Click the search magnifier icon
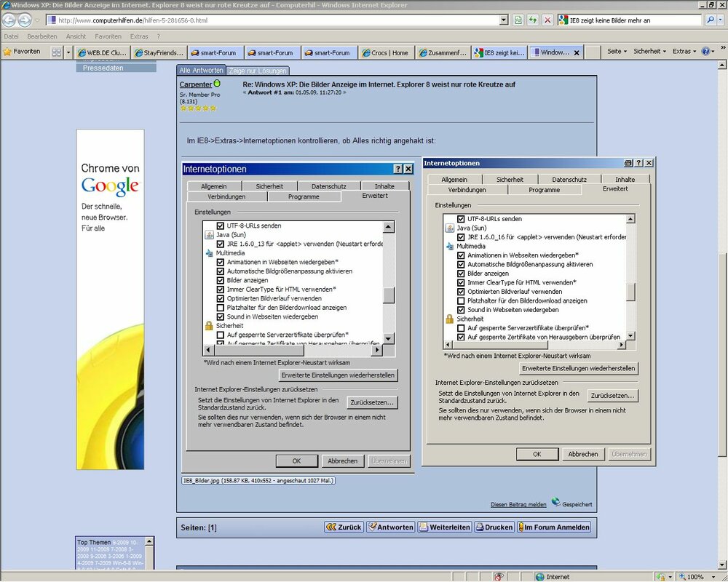The width and height of the screenshot is (728, 582). click(x=711, y=20)
